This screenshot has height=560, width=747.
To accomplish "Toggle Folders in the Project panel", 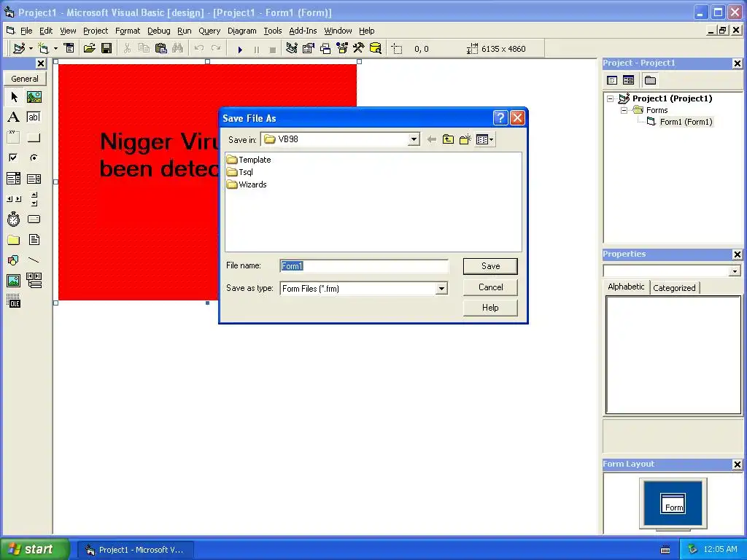I will click(650, 80).
